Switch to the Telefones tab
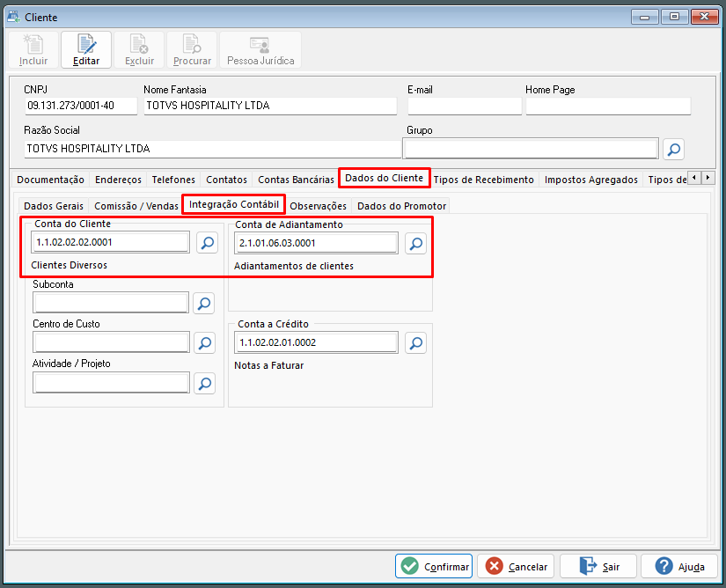Screen dimensions: 726x588 (x=173, y=180)
